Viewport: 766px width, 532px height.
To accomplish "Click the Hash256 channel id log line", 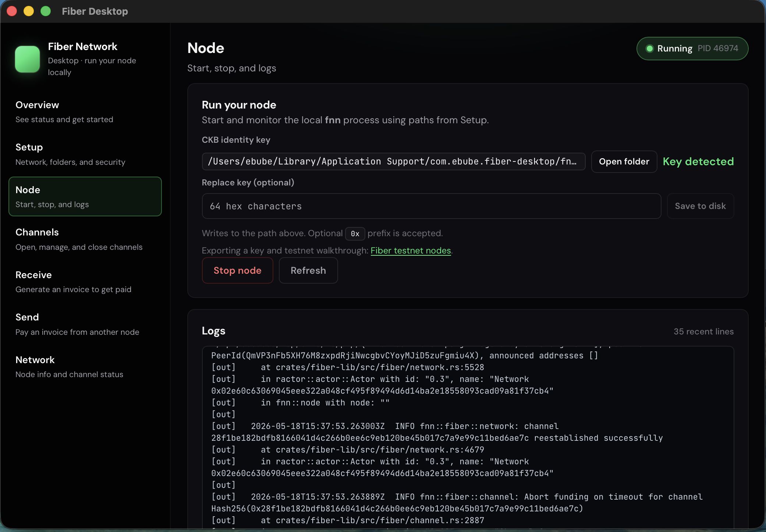I will pyautogui.click(x=397, y=508).
